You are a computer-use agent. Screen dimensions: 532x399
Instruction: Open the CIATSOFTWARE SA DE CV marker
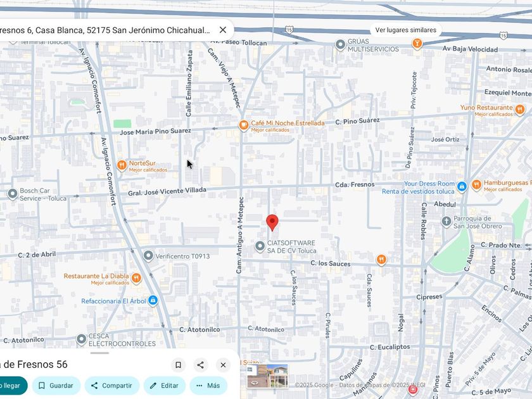pyautogui.click(x=260, y=246)
